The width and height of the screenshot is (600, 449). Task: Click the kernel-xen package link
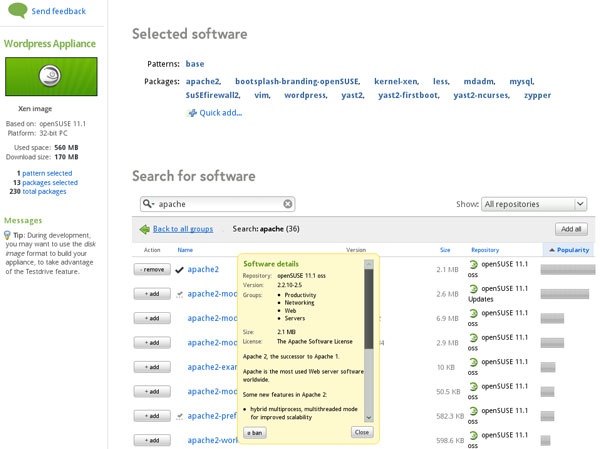tap(396, 82)
